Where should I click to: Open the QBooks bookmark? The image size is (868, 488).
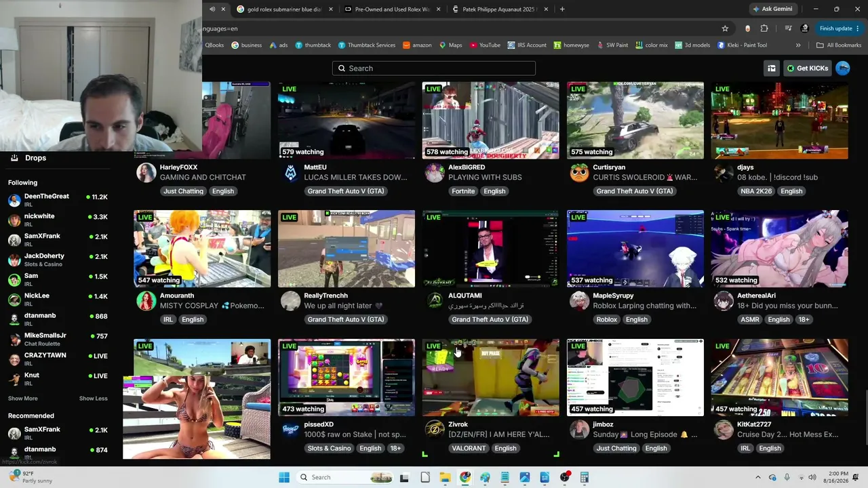tap(214, 45)
